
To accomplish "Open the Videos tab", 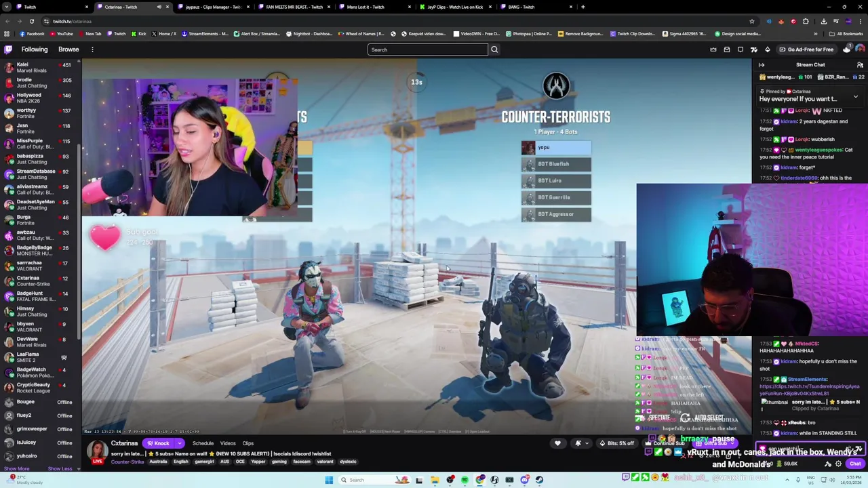I will pos(228,443).
